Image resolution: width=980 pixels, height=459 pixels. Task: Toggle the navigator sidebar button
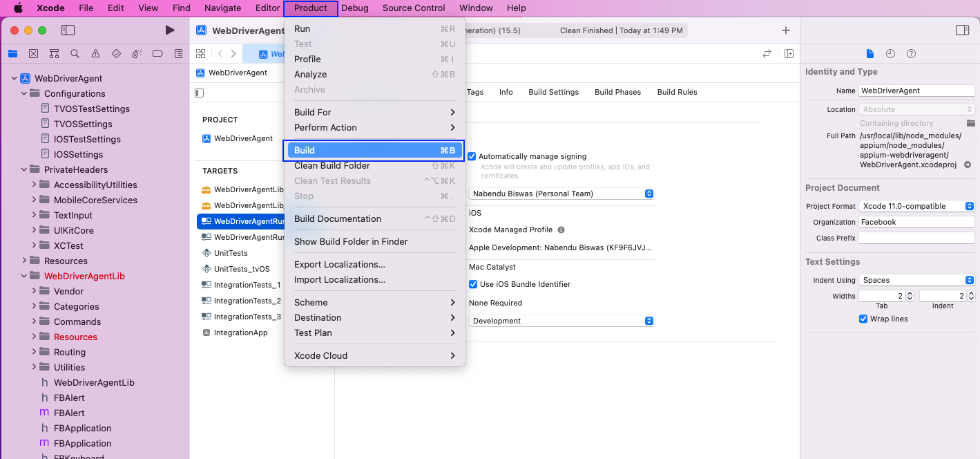[x=68, y=30]
